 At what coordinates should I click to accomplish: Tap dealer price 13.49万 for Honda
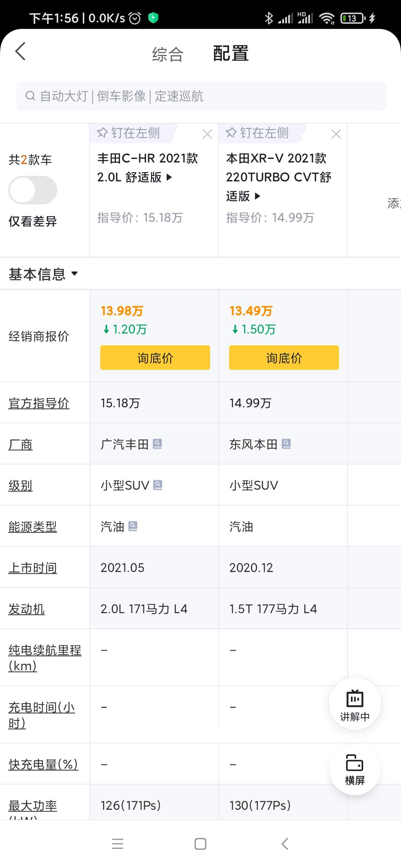251,311
